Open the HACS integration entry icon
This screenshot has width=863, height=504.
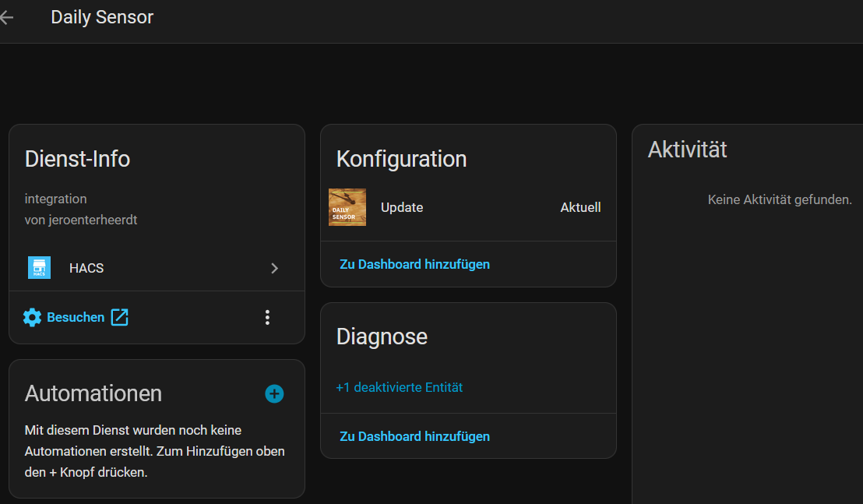tap(39, 268)
